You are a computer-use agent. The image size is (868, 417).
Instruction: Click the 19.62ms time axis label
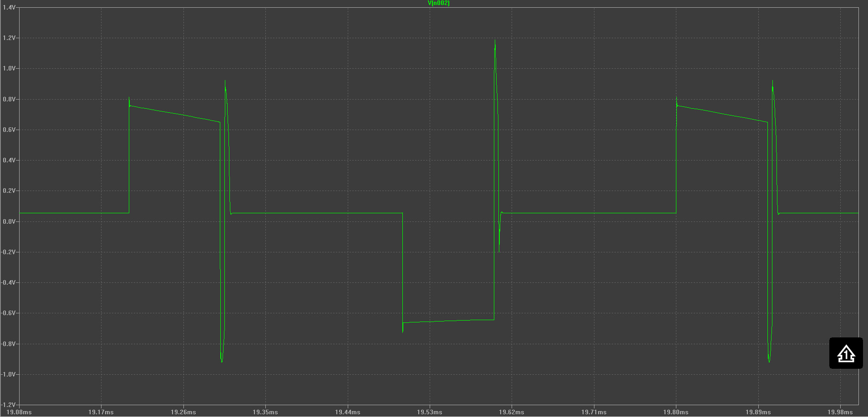coord(512,412)
